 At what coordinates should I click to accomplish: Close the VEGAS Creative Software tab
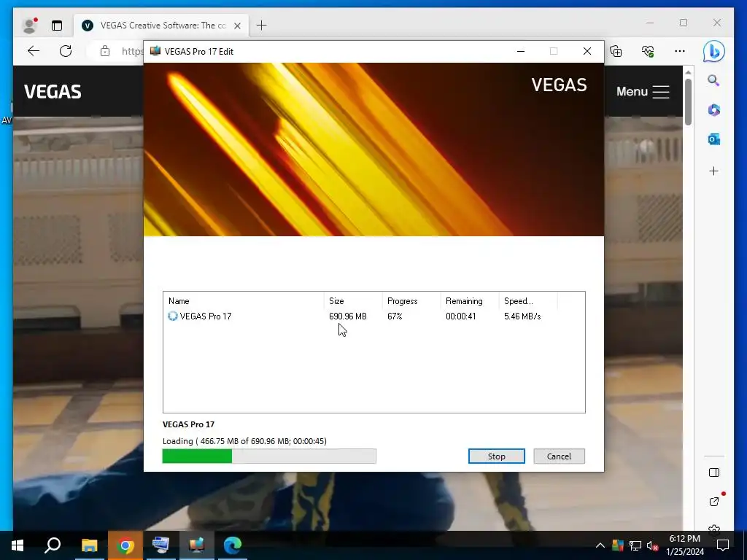click(237, 26)
